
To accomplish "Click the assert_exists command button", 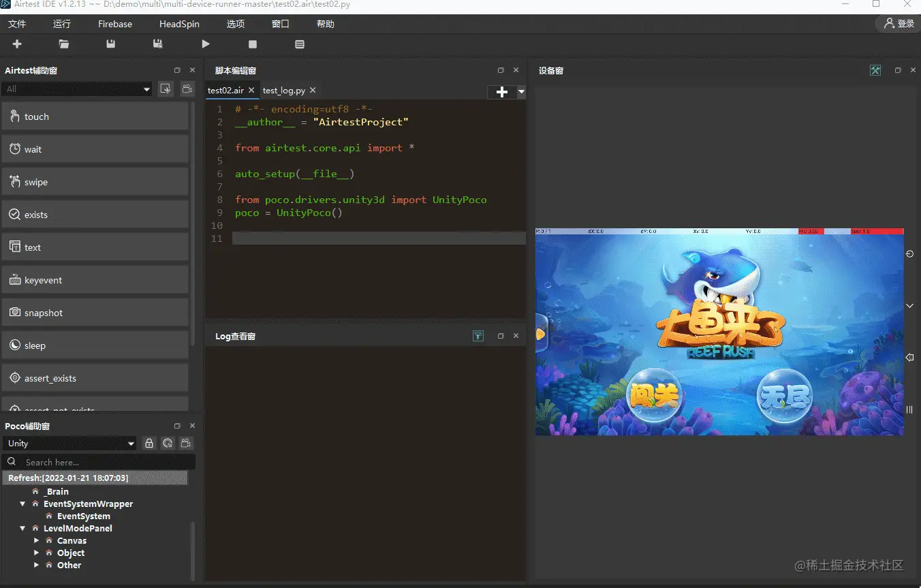I will pos(95,378).
